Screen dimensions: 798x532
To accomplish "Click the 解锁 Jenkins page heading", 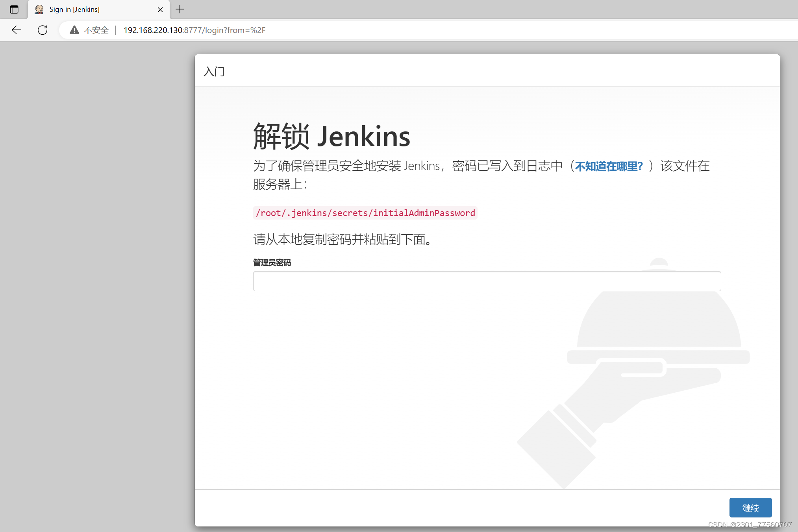I will click(331, 136).
